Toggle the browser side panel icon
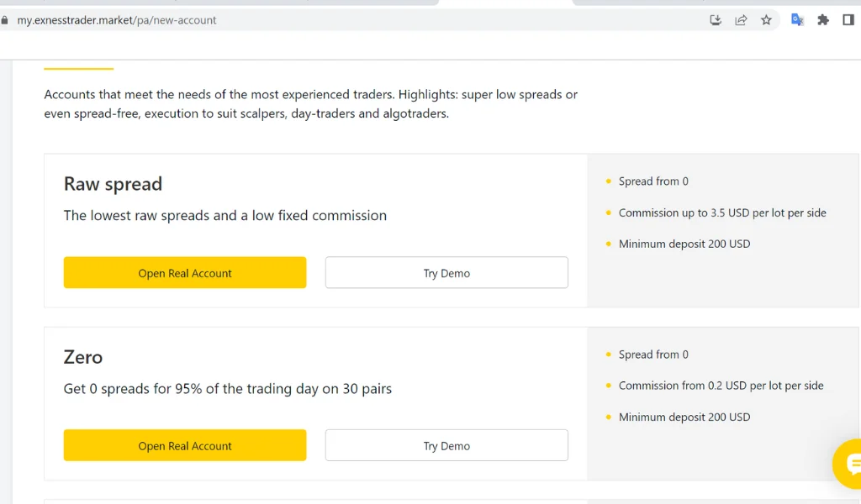 coord(848,20)
